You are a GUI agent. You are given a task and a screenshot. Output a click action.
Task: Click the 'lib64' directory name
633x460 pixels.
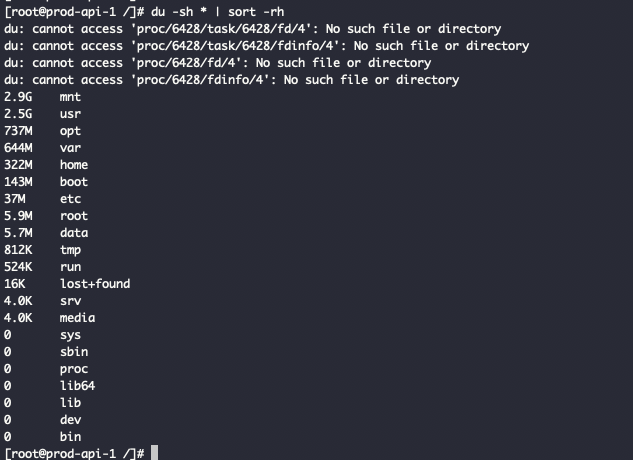(x=78, y=386)
